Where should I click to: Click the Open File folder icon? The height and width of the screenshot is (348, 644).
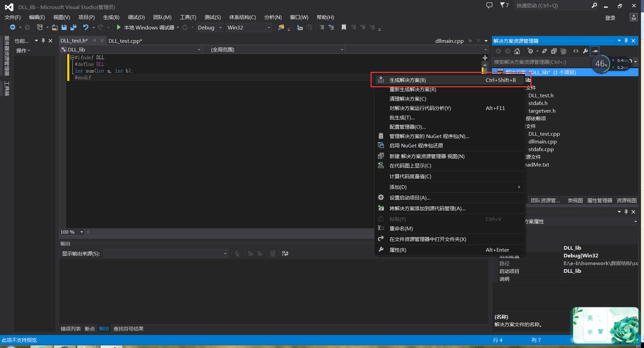click(54, 27)
